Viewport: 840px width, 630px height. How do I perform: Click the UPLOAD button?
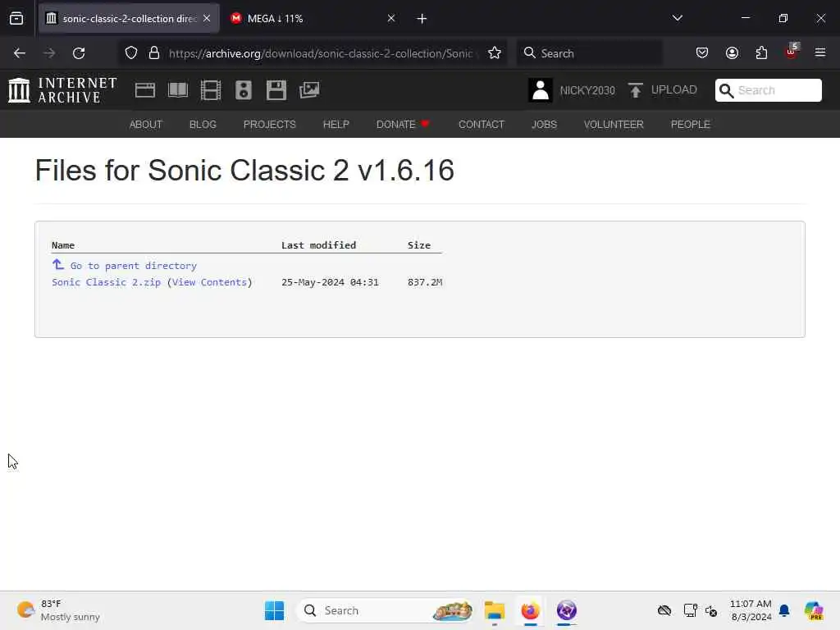[663, 90]
